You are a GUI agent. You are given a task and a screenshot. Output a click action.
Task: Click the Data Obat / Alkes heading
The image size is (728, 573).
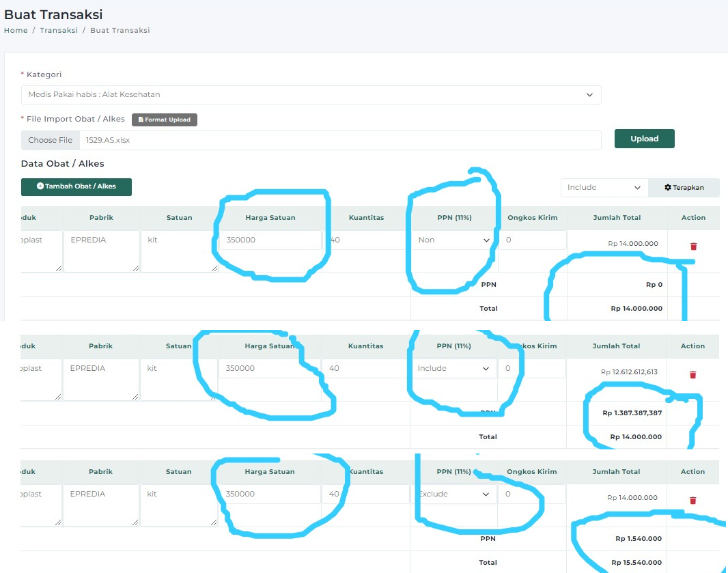(63, 164)
